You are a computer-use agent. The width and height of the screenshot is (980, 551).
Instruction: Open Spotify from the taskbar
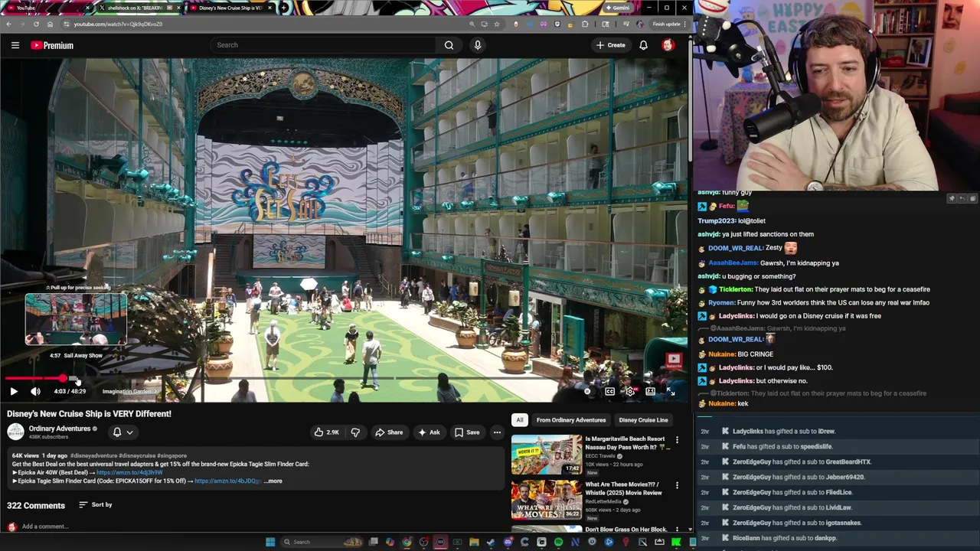558,542
